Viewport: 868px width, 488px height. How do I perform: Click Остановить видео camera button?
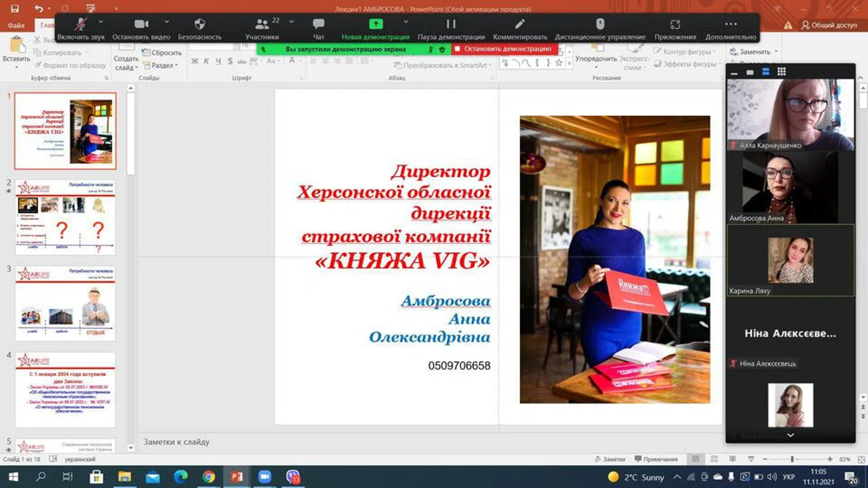(141, 29)
